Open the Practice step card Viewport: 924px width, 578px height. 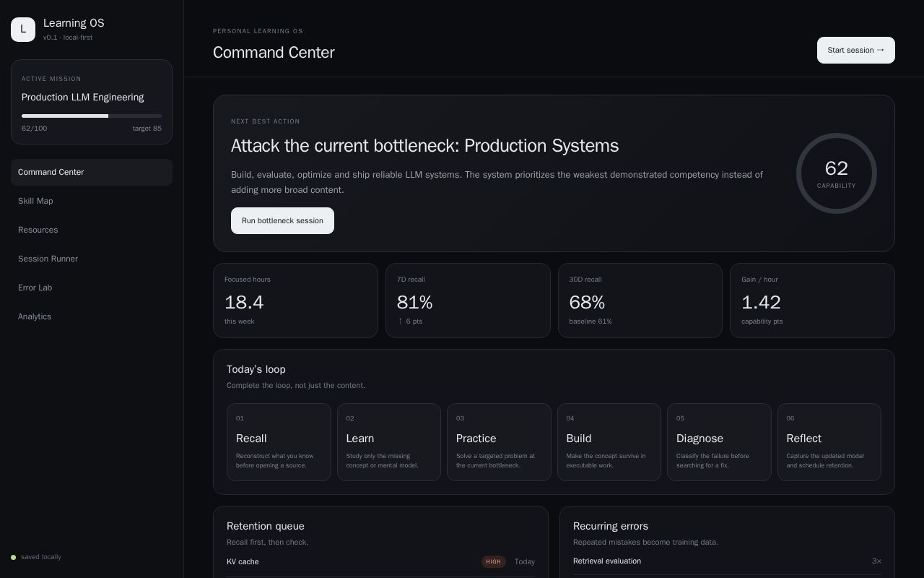click(x=499, y=442)
